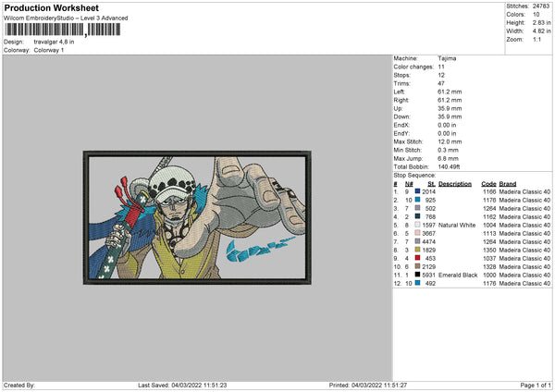The width and height of the screenshot is (555, 392).
Task: Click the Max Jump value '6.8 mm'
Action: click(x=448, y=158)
